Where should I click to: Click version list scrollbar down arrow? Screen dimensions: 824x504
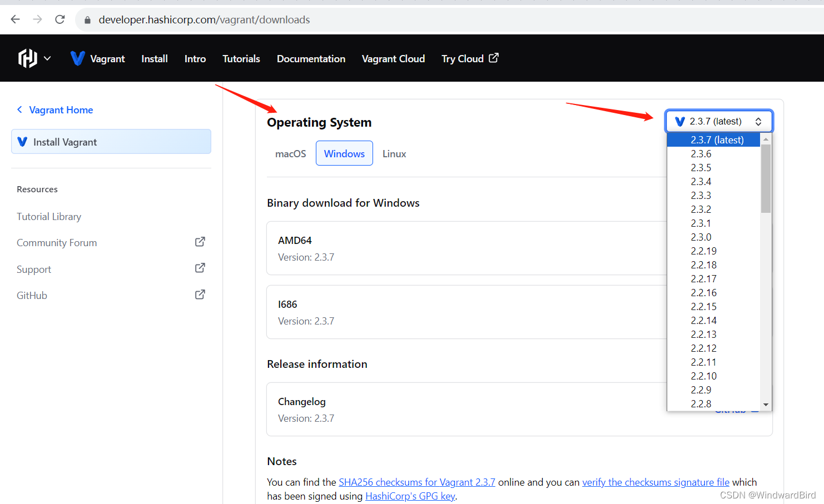pyautogui.click(x=766, y=405)
